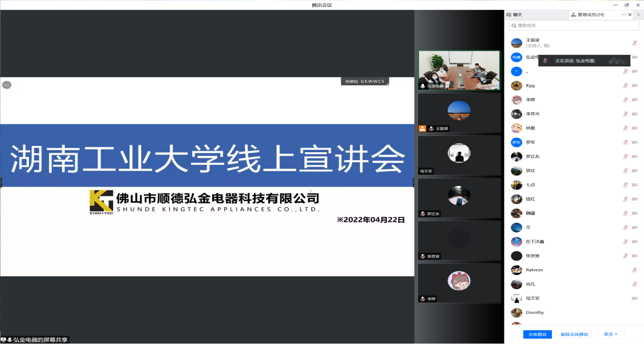This screenshot has width=644, height=344.
Task: Click 弘金电器 blue avatar in list
Action: coord(517,57)
